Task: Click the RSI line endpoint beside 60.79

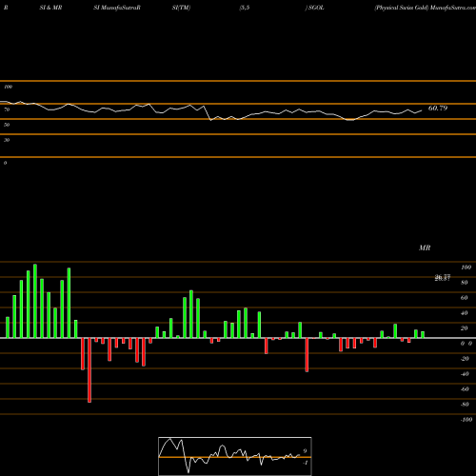Action: click(x=422, y=110)
